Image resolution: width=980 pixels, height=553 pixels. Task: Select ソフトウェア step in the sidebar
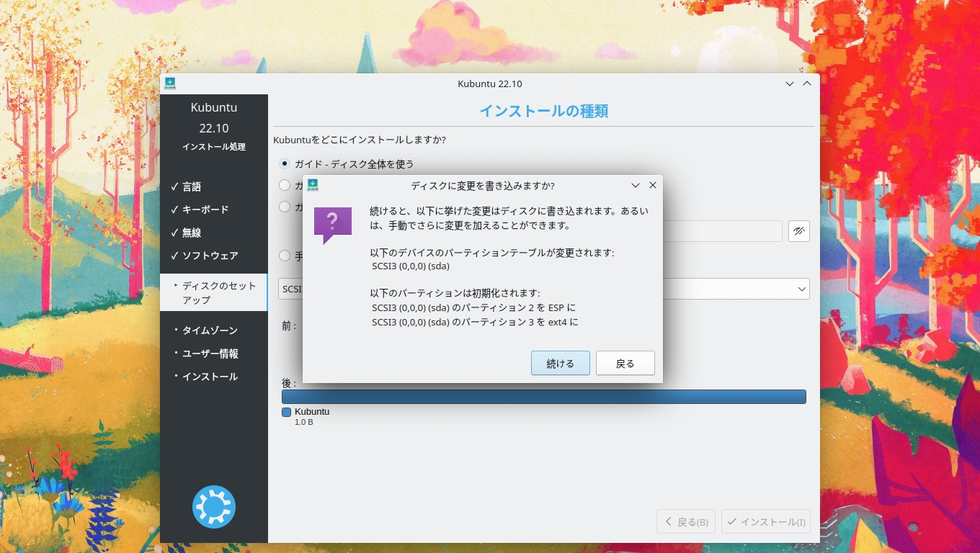coord(204,256)
